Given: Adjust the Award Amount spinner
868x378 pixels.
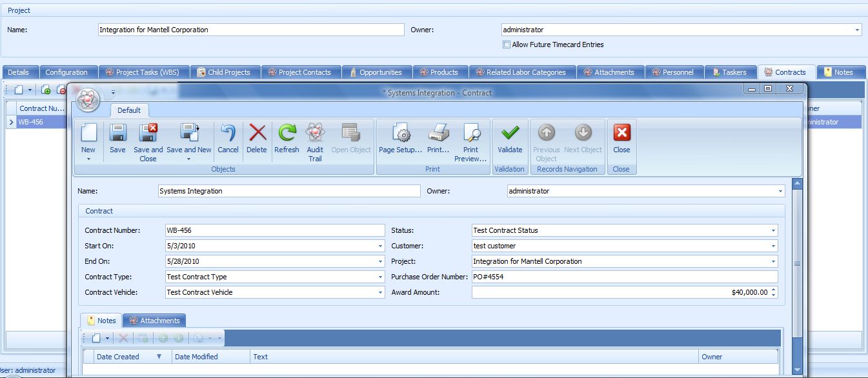Looking at the screenshot, I should (x=774, y=292).
